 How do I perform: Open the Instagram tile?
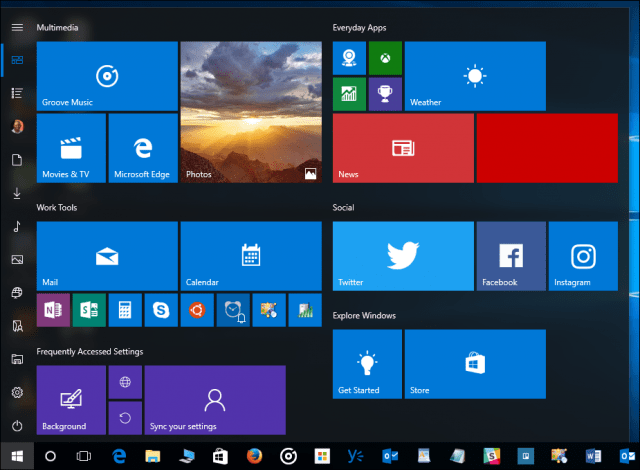583,256
